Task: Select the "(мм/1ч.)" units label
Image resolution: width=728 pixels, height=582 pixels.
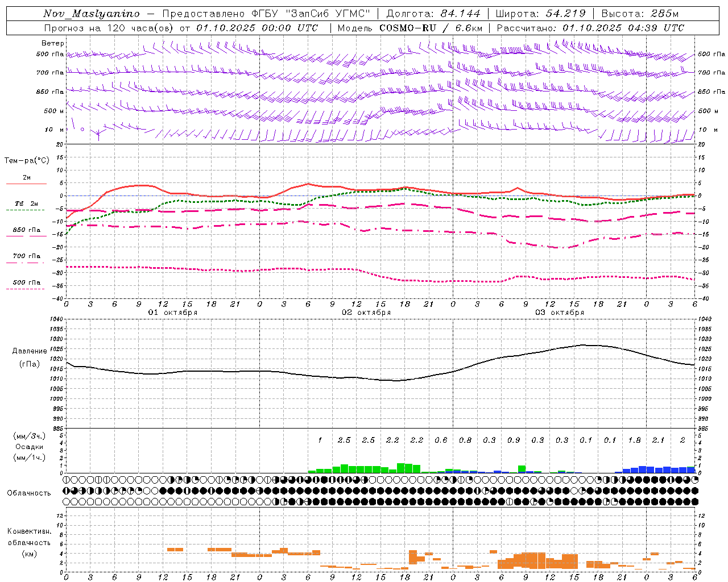Action: point(29,458)
